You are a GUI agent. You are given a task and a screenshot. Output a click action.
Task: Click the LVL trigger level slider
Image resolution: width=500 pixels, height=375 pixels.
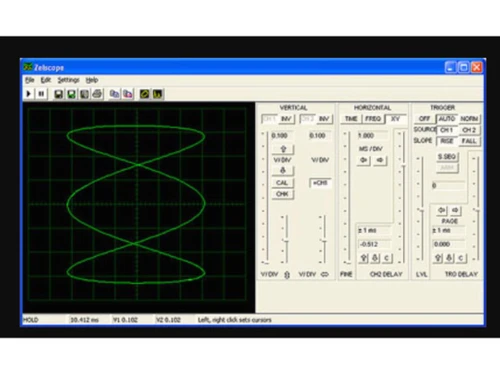tap(421, 208)
